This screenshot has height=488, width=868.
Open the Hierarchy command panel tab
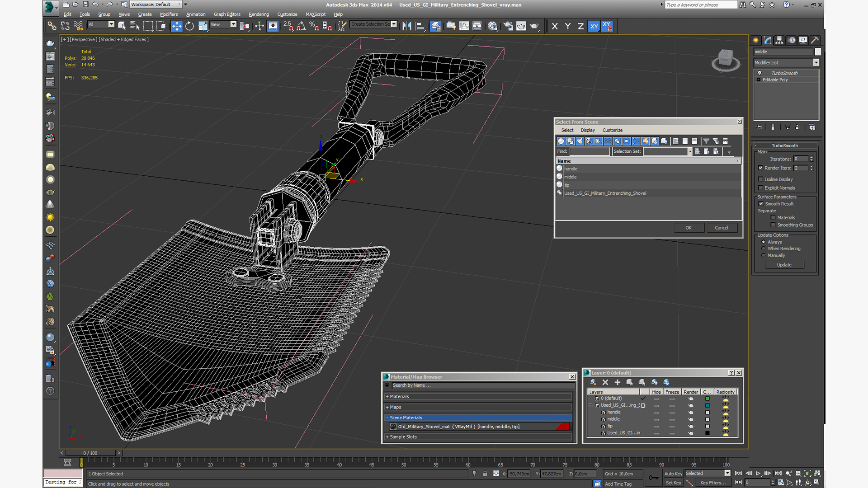[x=779, y=40]
